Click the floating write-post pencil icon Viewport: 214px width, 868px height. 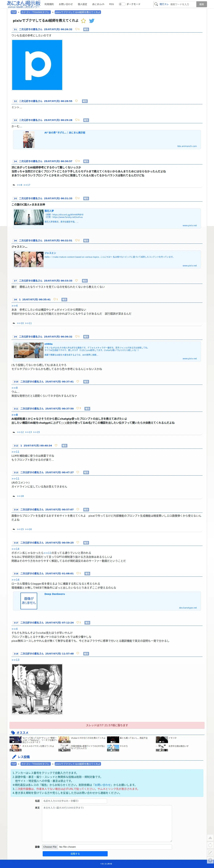point(210,853)
